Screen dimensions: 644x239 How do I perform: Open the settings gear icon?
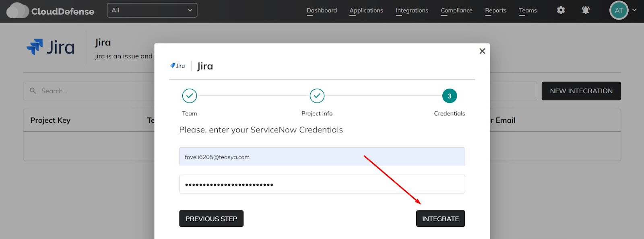[561, 10]
